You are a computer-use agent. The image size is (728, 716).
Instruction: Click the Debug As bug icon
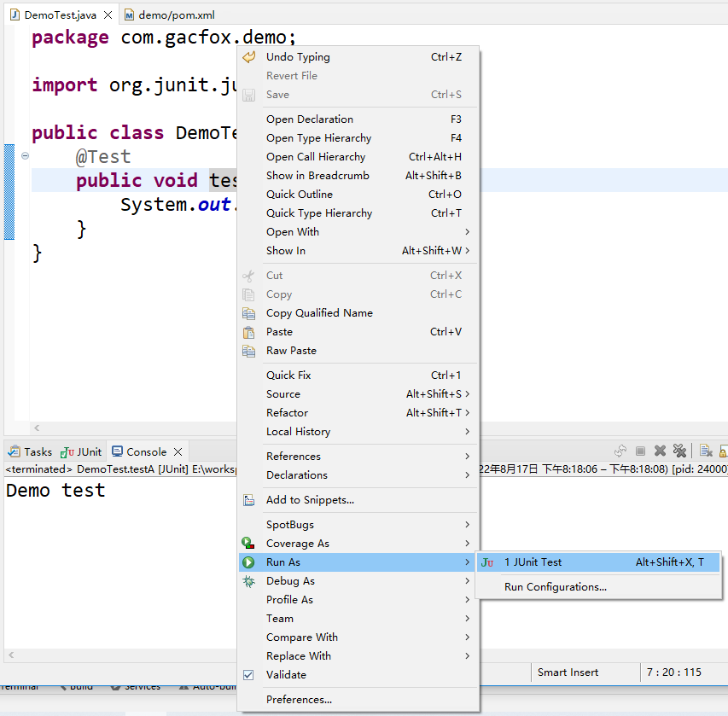[x=249, y=581]
